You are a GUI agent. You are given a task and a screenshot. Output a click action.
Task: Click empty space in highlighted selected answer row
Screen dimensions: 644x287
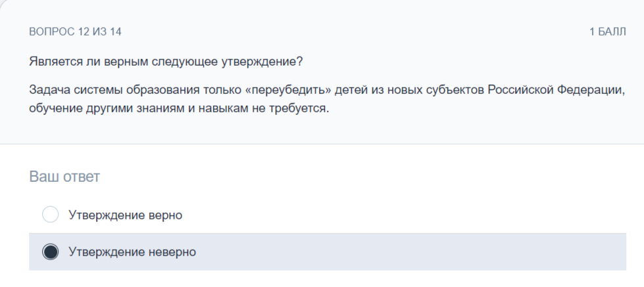[x=410, y=252]
